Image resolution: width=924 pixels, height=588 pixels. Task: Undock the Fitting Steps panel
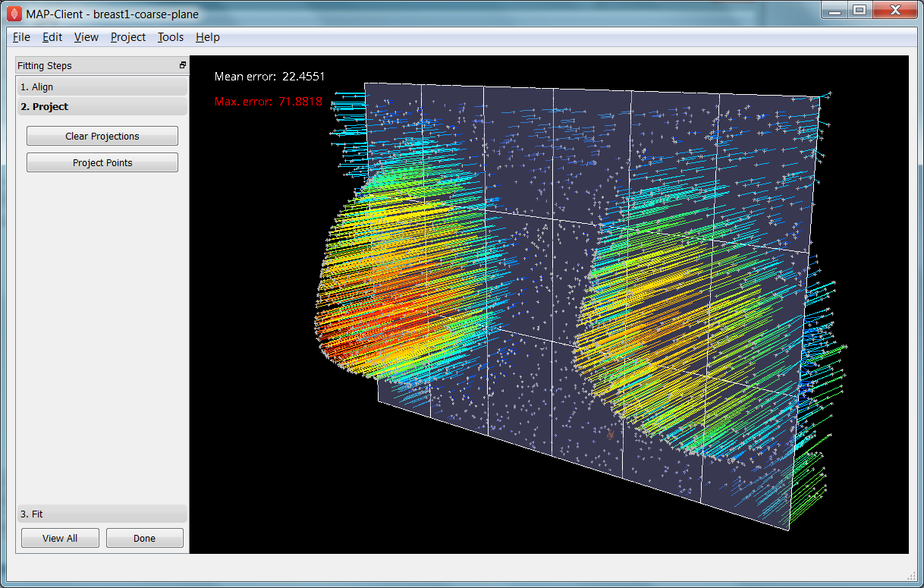click(x=183, y=65)
